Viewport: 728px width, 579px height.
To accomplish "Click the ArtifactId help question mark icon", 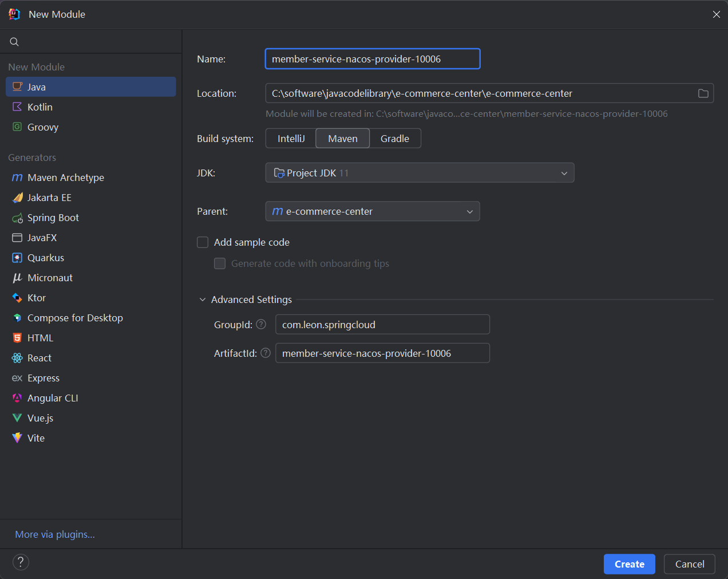I will 266,353.
